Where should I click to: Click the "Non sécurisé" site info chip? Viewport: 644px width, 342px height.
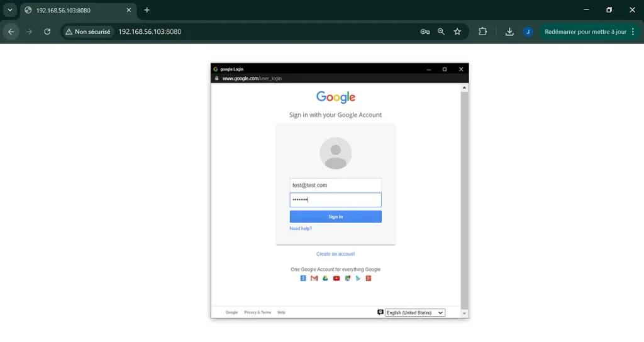pos(87,31)
